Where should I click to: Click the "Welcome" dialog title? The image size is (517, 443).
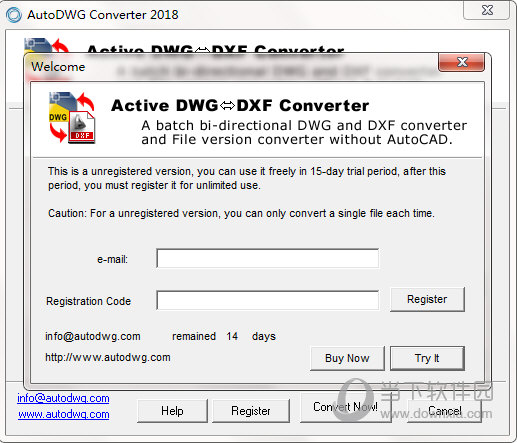[58, 67]
